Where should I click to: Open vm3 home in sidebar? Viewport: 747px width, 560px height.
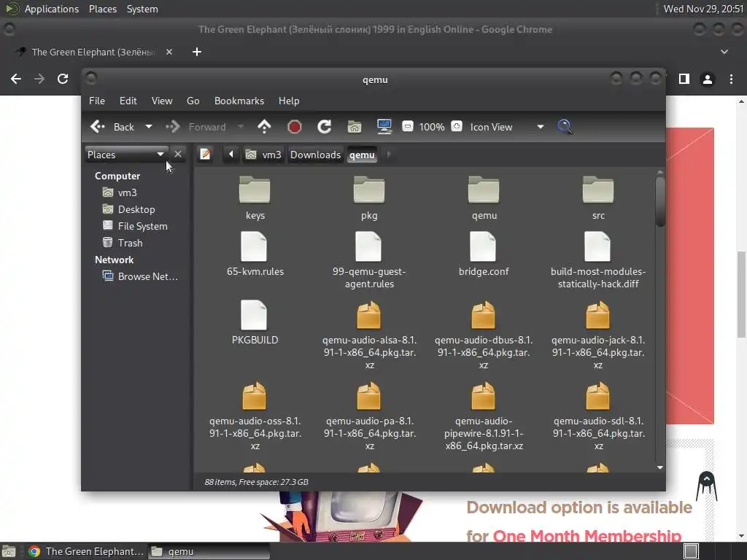(120, 192)
